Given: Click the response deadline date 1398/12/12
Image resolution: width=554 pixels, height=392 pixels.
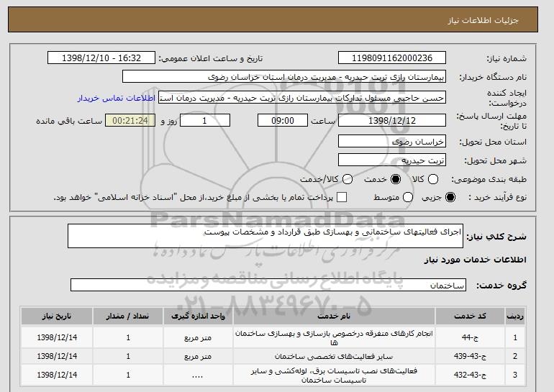Looking at the screenshot, I should pyautogui.click(x=392, y=120).
